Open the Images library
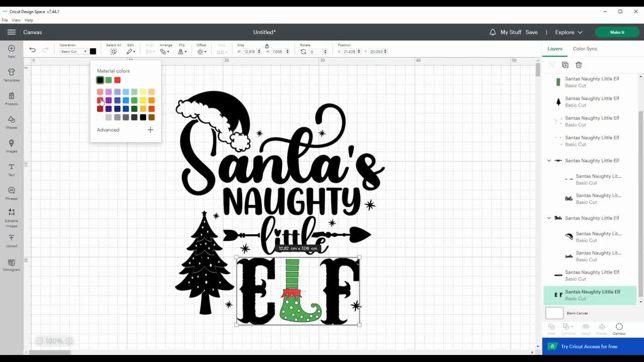The image size is (644, 362). pos(11,143)
